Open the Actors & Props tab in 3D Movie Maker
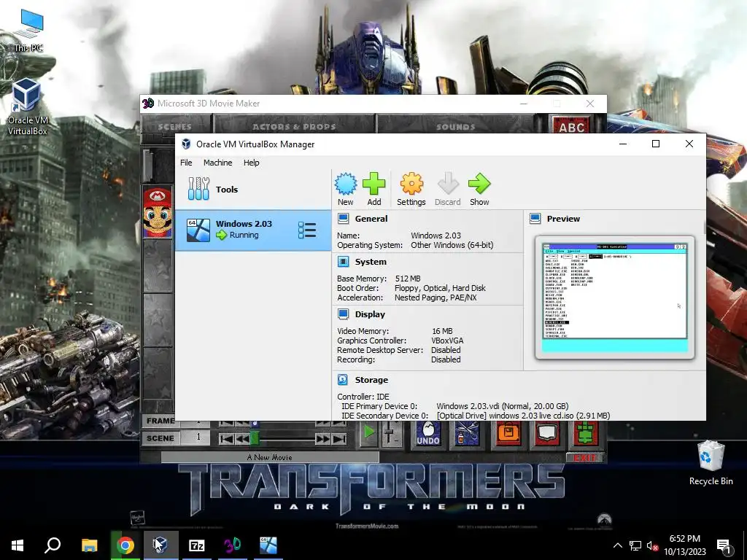Image resolution: width=747 pixels, height=560 pixels. click(294, 127)
